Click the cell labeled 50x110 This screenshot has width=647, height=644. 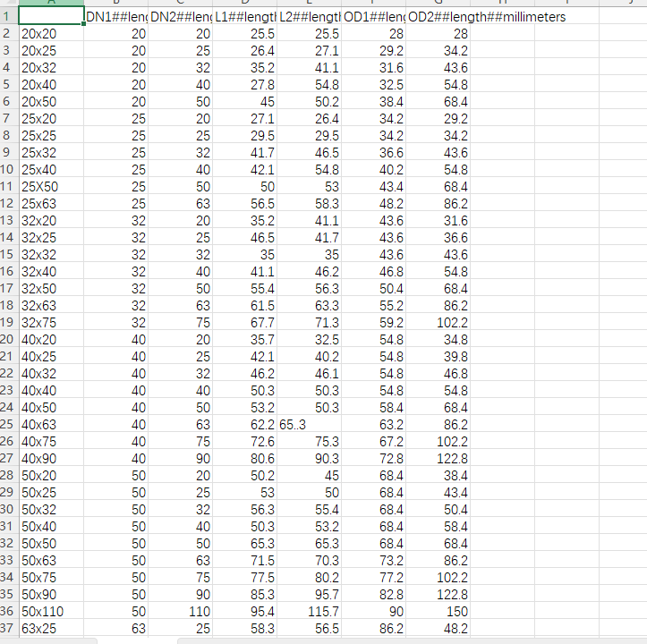(x=50, y=610)
